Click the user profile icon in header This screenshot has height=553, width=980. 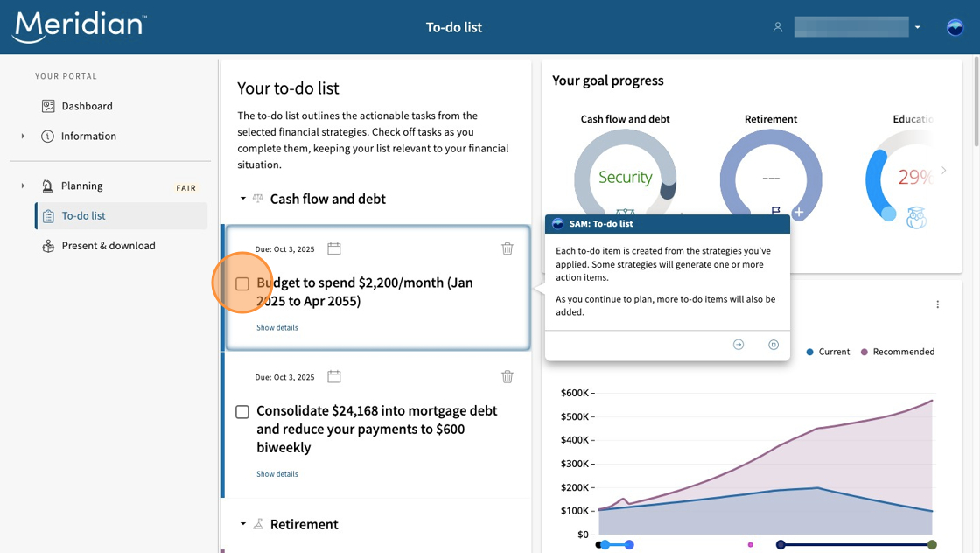(x=778, y=27)
